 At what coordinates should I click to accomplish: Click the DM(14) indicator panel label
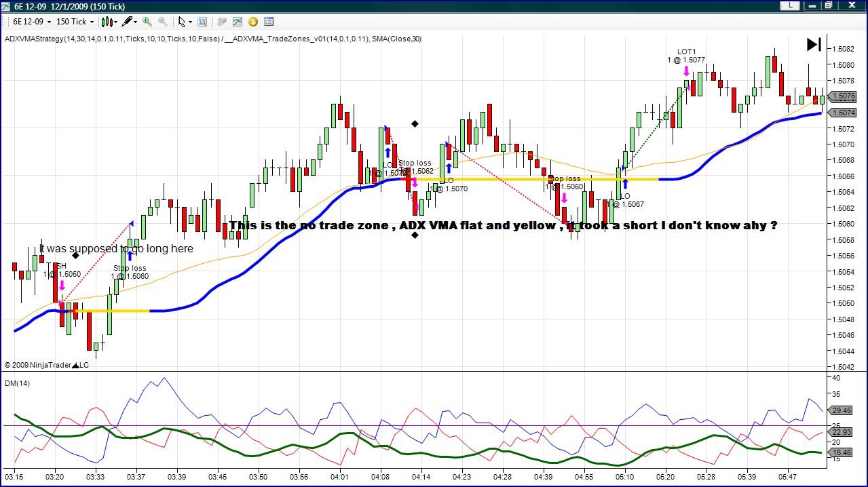(x=16, y=383)
